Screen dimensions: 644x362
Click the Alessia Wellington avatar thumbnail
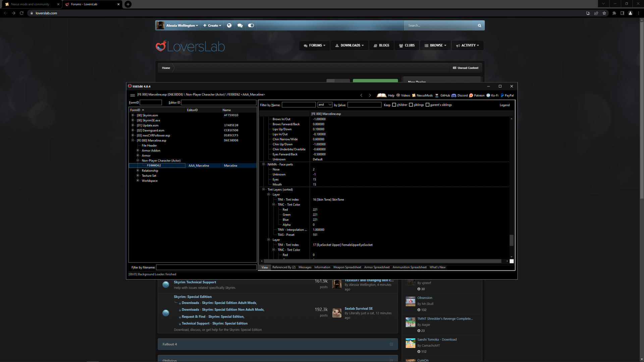[x=160, y=25]
